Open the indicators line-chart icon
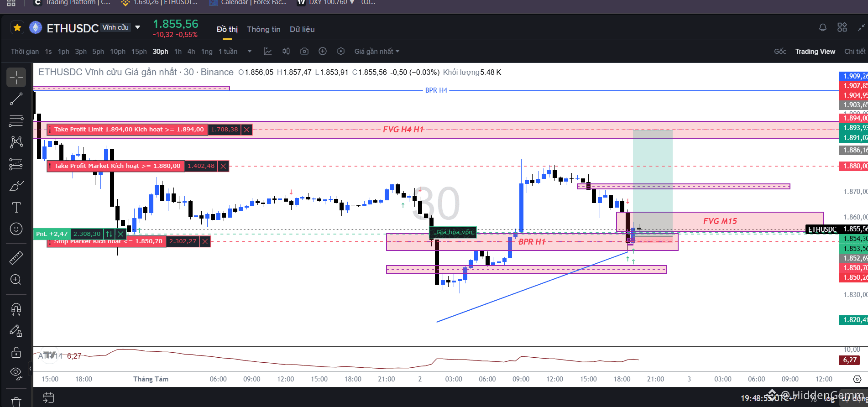 (268, 51)
